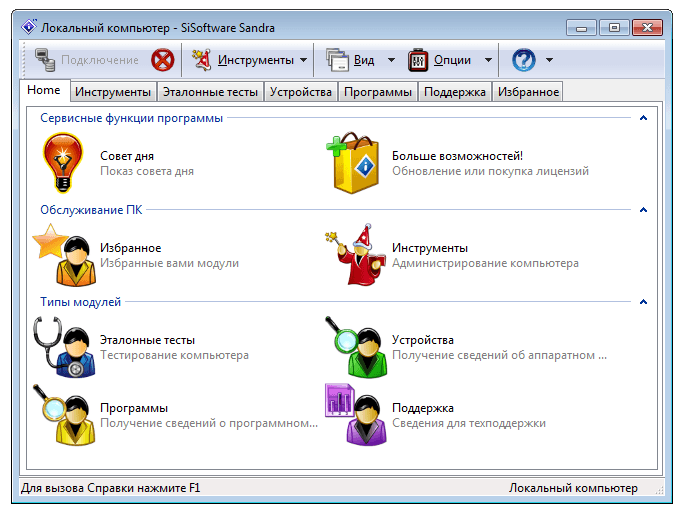Open Эталонные тесты stethoscope icon
The image size is (676, 508).
[x=65, y=347]
